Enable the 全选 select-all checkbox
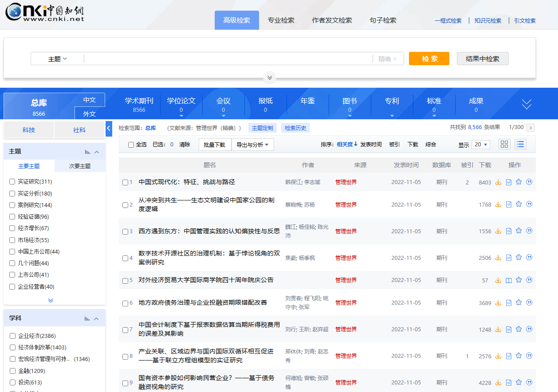Viewport: 558px width, 392px height. pos(131,144)
